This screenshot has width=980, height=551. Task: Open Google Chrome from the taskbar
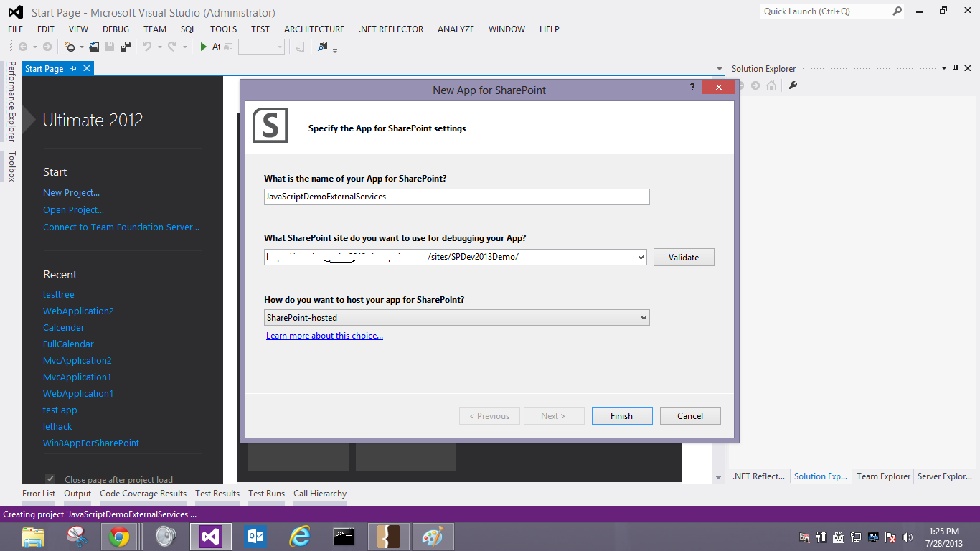point(119,537)
